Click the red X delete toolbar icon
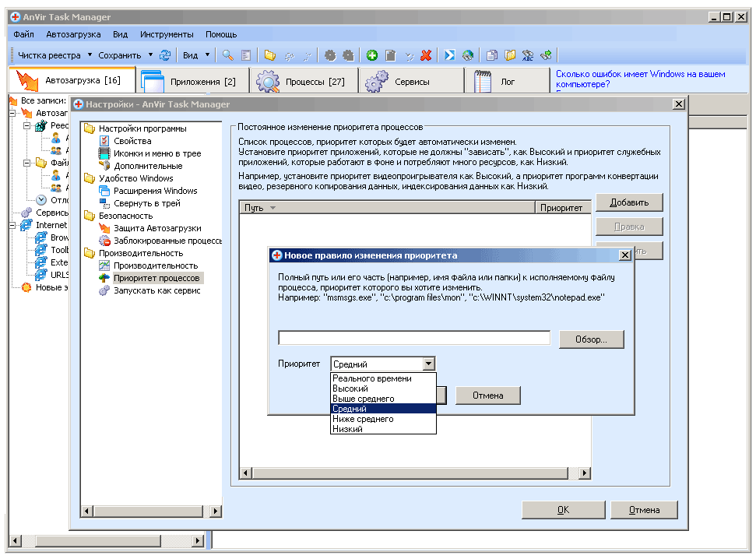Image resolution: width=756 pixels, height=559 pixels. [x=426, y=55]
